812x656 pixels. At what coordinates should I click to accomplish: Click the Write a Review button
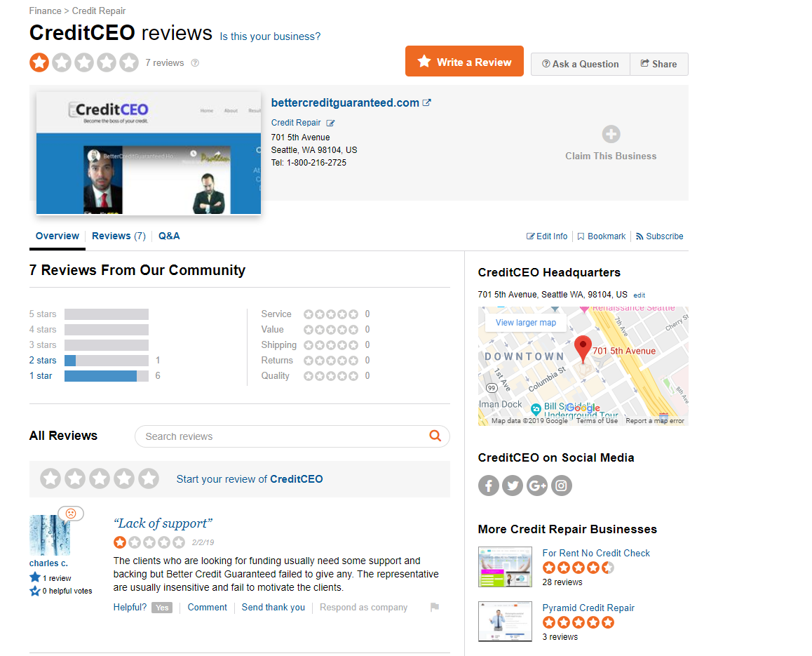point(464,61)
